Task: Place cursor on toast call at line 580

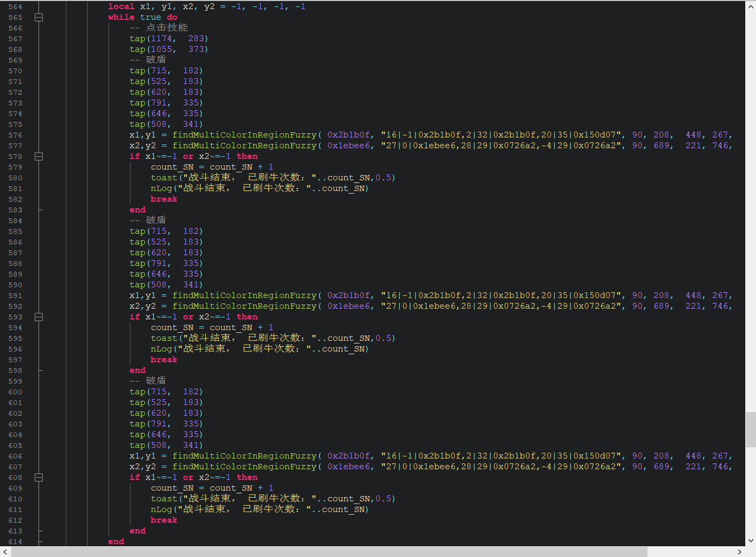Action: tap(164, 178)
